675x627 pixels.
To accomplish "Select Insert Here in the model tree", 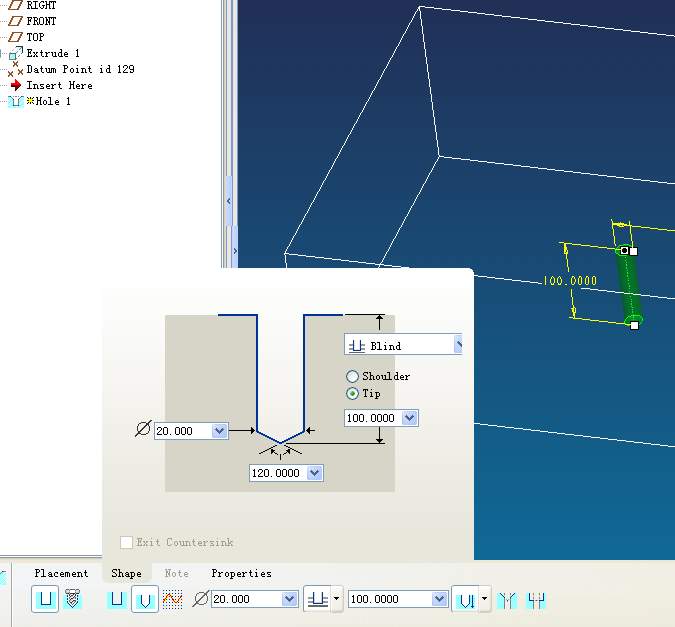I will (x=59, y=85).
